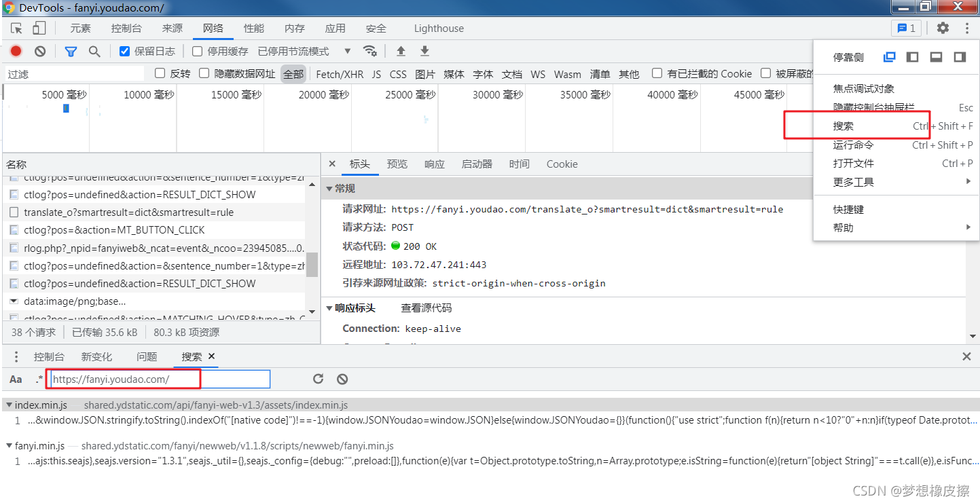Activate the inspect element picker icon
Viewport: 980px width, 503px height.
[x=17, y=29]
